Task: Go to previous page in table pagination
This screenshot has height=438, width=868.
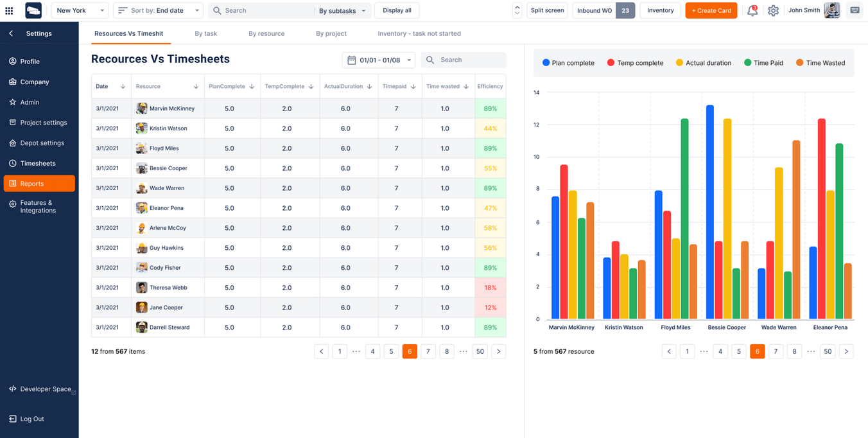Action: point(322,351)
